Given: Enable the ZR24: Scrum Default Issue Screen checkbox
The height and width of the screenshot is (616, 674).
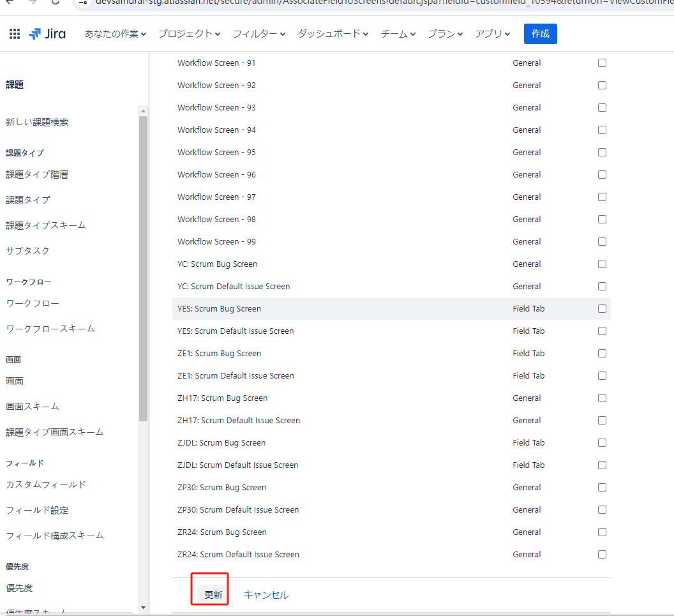Looking at the screenshot, I should 602,555.
